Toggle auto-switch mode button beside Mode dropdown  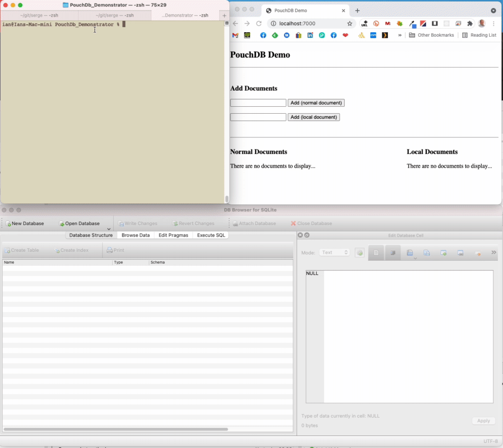click(360, 253)
